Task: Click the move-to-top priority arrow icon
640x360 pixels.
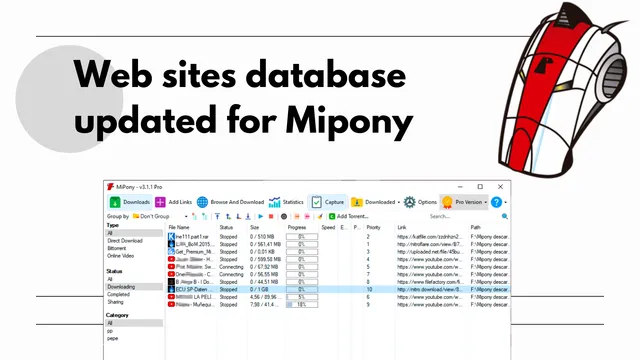Action: [218, 216]
